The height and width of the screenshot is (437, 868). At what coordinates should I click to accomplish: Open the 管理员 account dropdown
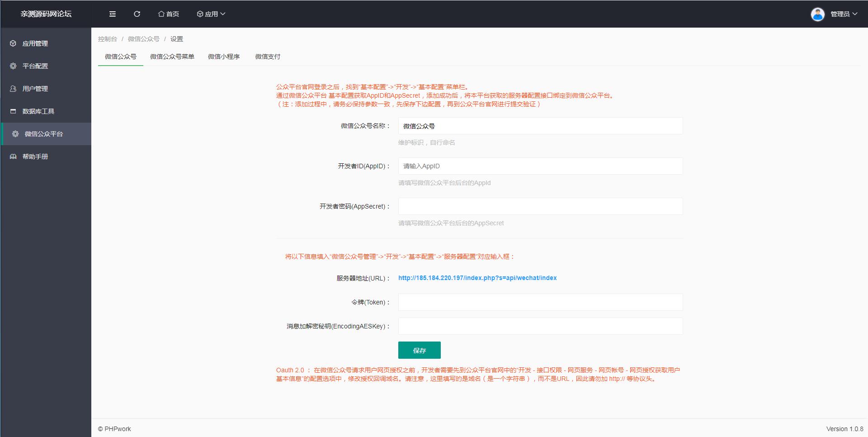[x=844, y=14]
